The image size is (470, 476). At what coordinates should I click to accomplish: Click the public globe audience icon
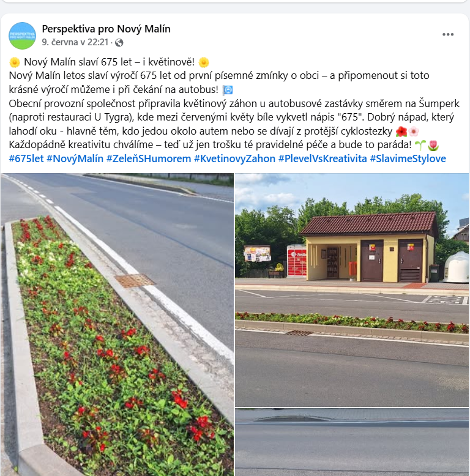[119, 42]
